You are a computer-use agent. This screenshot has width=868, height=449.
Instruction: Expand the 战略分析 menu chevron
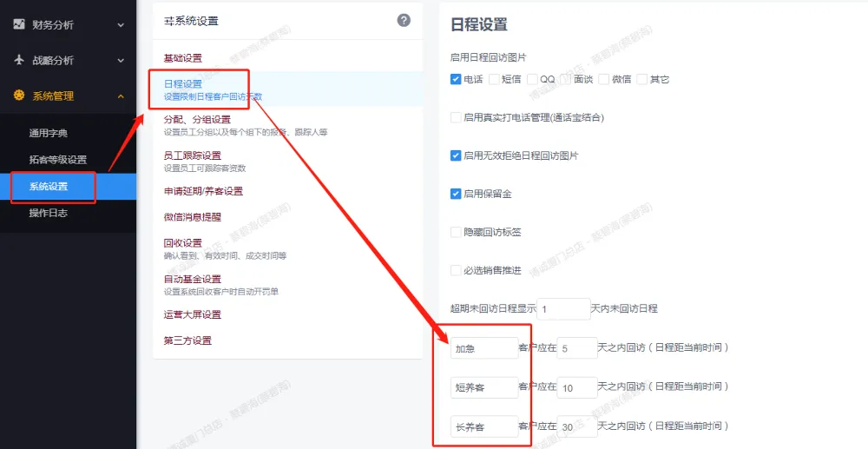pyautogui.click(x=121, y=61)
